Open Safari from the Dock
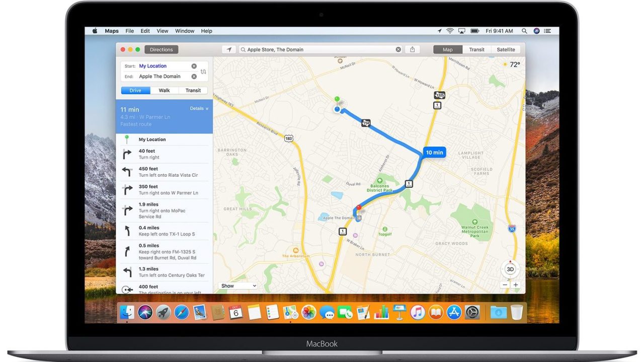The width and height of the screenshot is (644, 362). (x=182, y=313)
